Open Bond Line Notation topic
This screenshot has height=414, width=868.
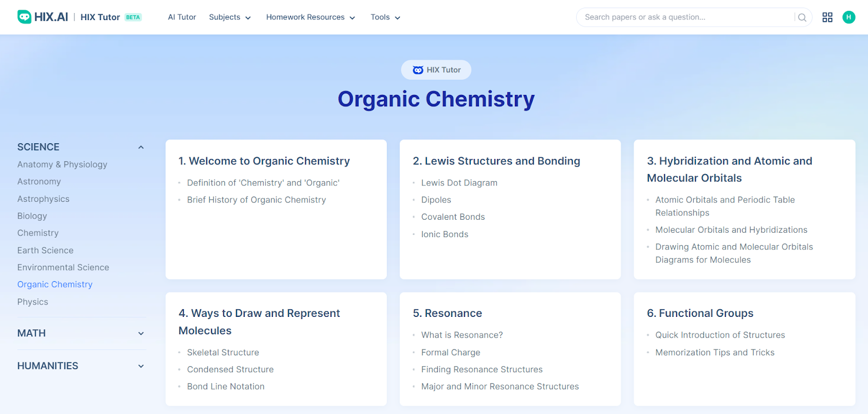(226, 387)
